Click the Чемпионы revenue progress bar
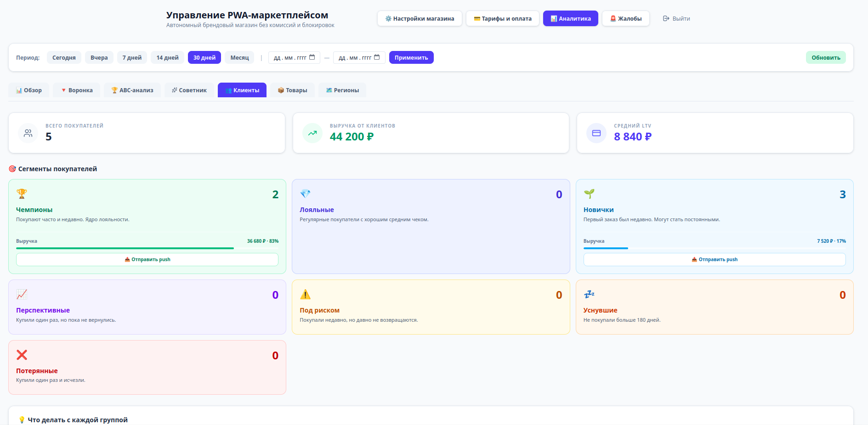 [147, 248]
